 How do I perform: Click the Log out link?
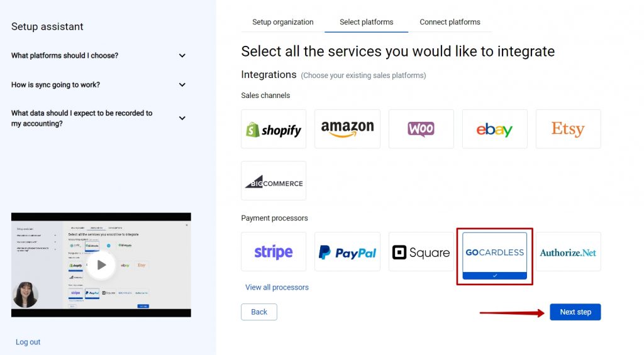(x=28, y=342)
